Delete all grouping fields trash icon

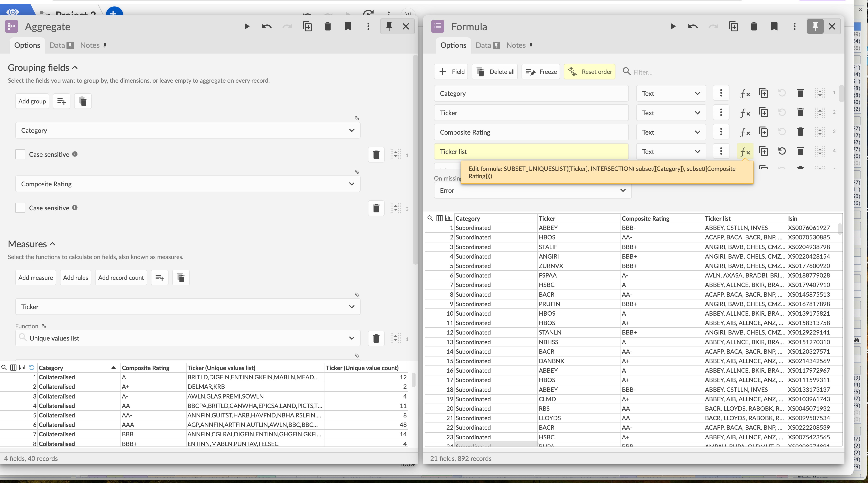(83, 101)
